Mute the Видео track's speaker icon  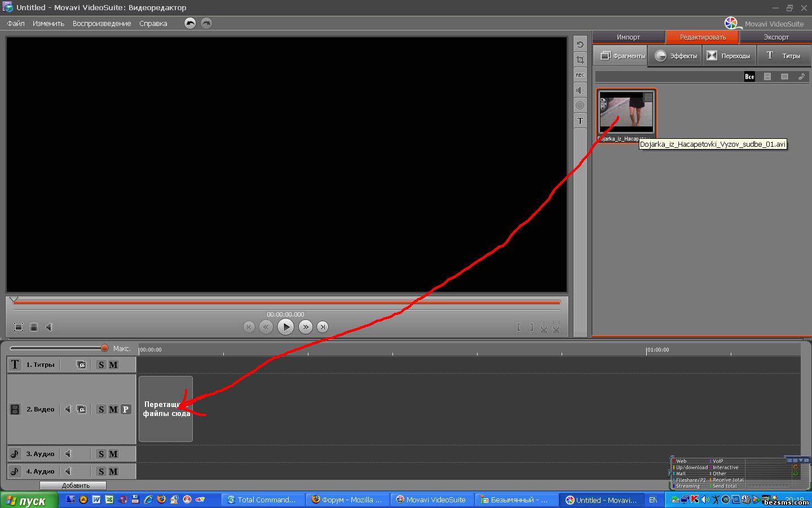point(68,409)
